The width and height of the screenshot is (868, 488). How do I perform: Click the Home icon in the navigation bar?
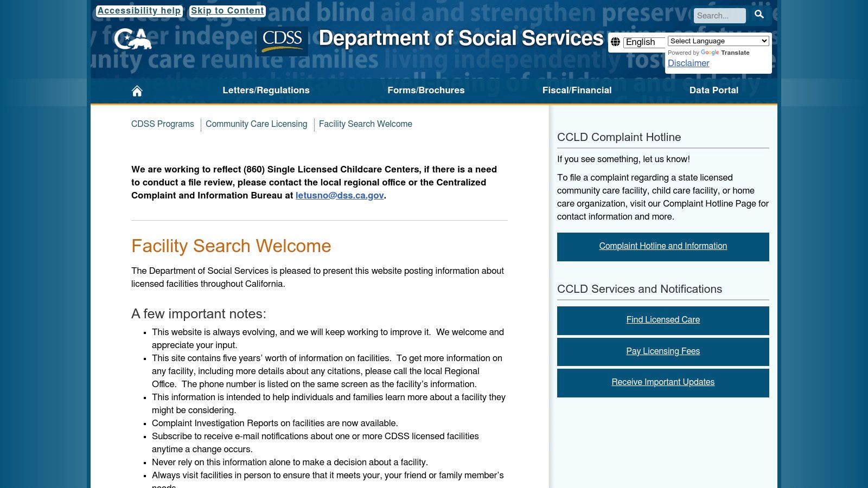coord(137,91)
